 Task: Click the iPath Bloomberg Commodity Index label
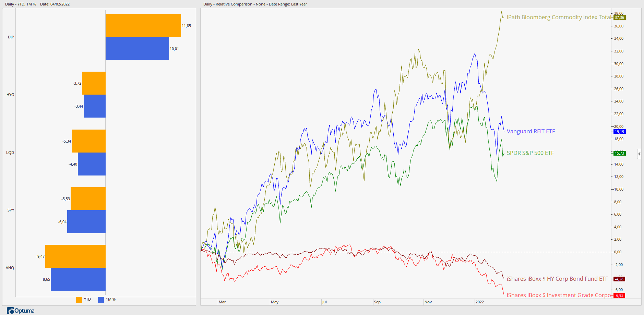(x=559, y=17)
